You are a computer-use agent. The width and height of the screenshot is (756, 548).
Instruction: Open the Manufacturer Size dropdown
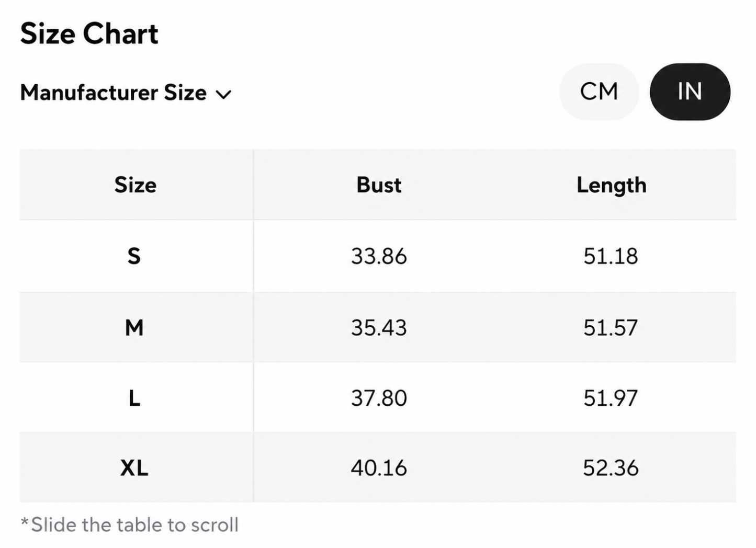click(x=126, y=93)
